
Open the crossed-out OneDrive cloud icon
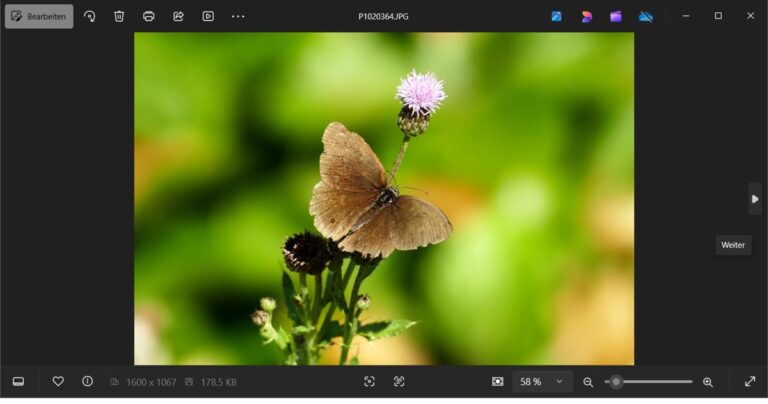tap(646, 17)
